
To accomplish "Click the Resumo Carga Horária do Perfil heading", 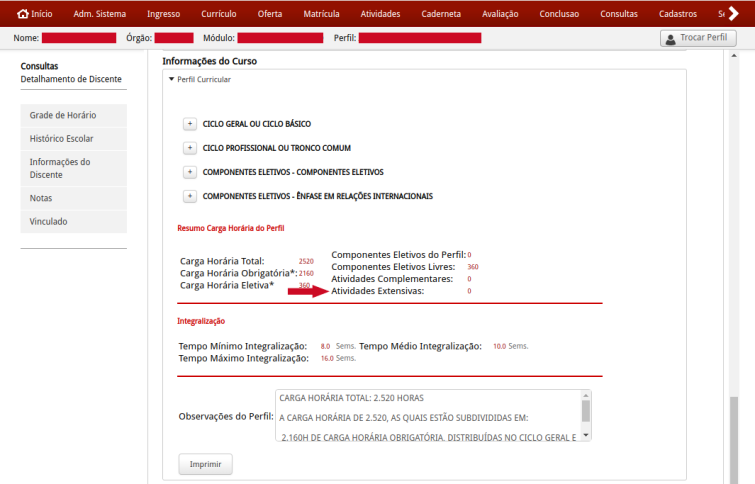I will coord(231,228).
